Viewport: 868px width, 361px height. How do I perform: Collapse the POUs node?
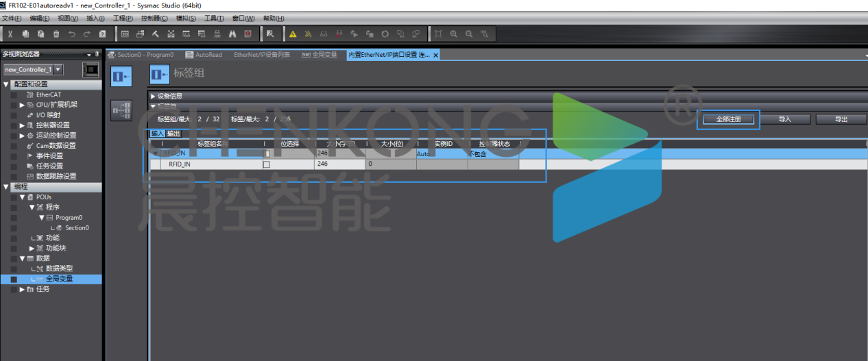[22, 197]
